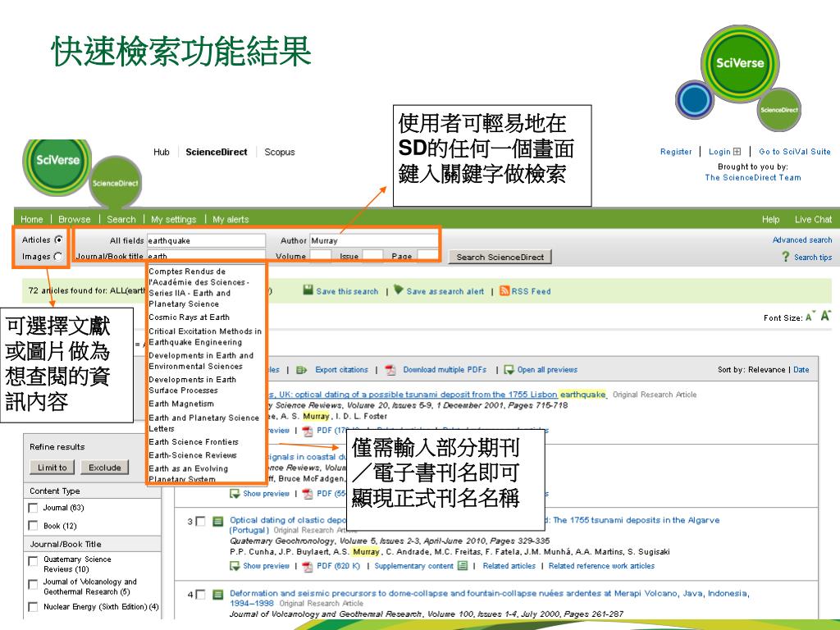Choose Developments in Earth and Environmental Sciences
This screenshot has width=840, height=630.
click(x=202, y=361)
